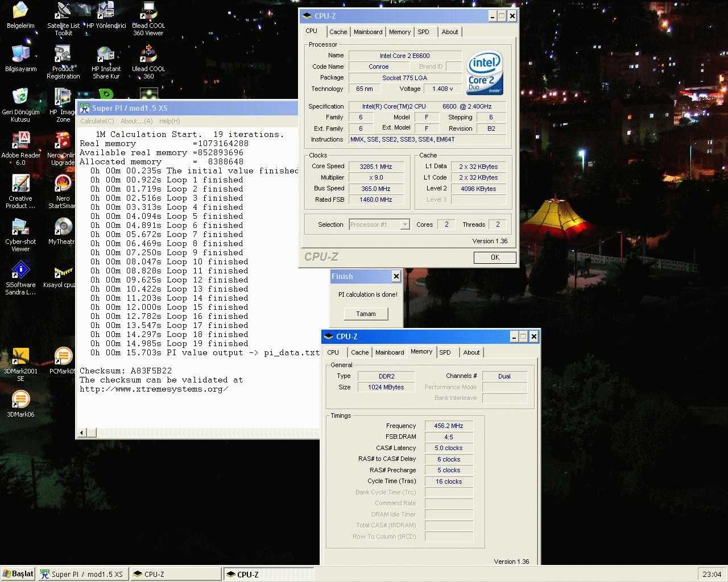
Task: Activate Super PI / mod1.5 XS taskbar button
Action: click(x=82, y=574)
